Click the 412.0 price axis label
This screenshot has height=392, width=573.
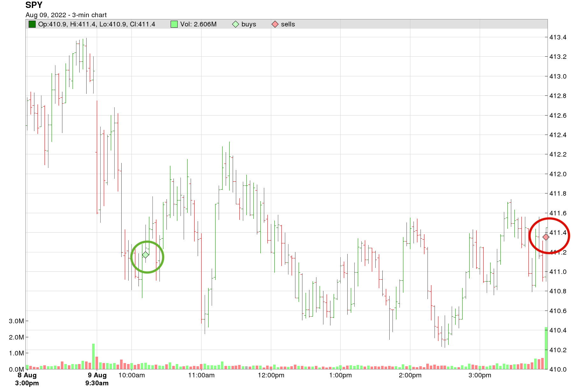point(558,174)
